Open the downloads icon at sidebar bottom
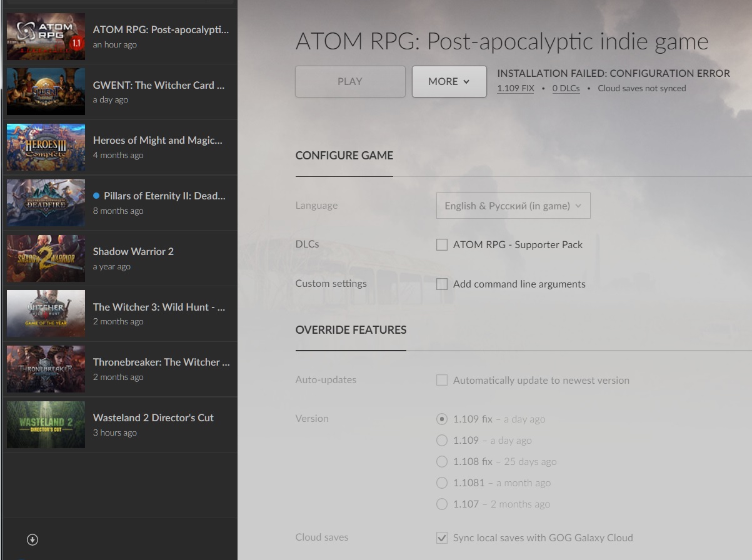 tap(33, 539)
